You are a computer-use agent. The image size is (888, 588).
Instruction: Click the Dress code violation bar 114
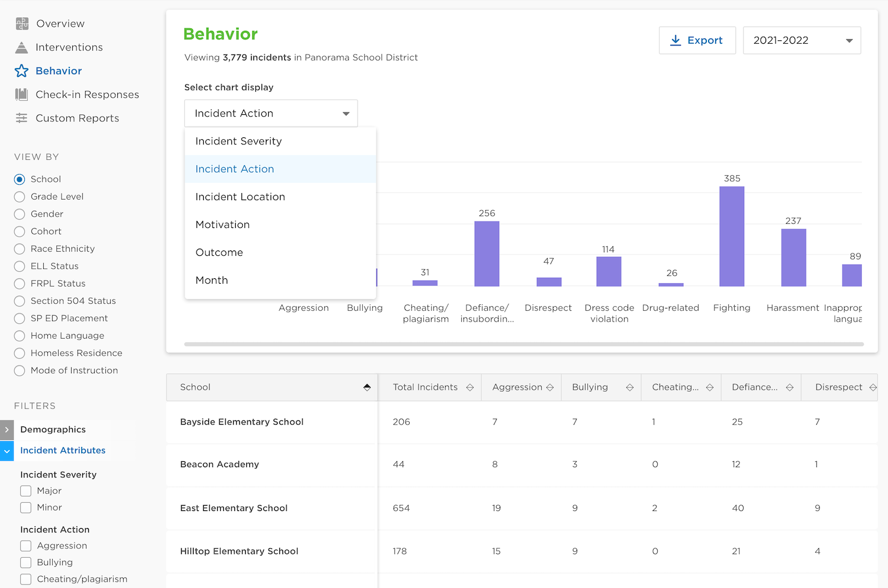tap(609, 272)
